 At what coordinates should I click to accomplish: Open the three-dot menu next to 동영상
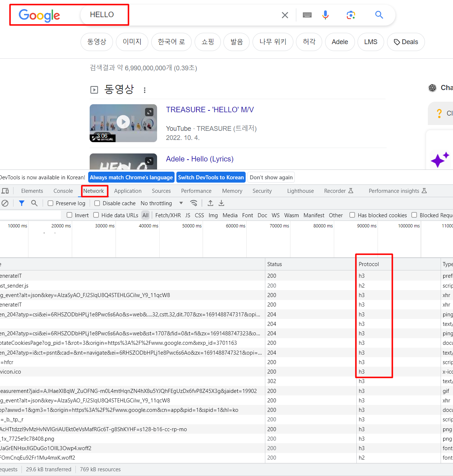point(145,90)
